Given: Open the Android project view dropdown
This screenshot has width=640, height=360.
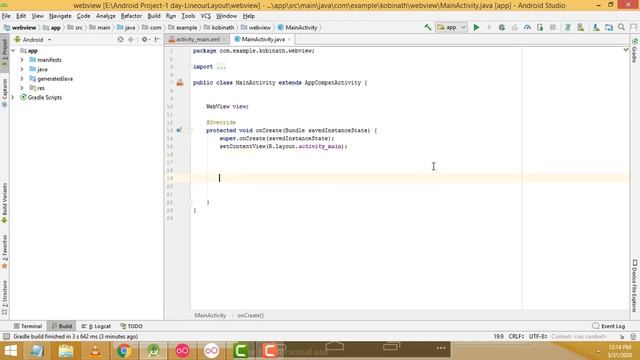Looking at the screenshot, I should (x=33, y=40).
